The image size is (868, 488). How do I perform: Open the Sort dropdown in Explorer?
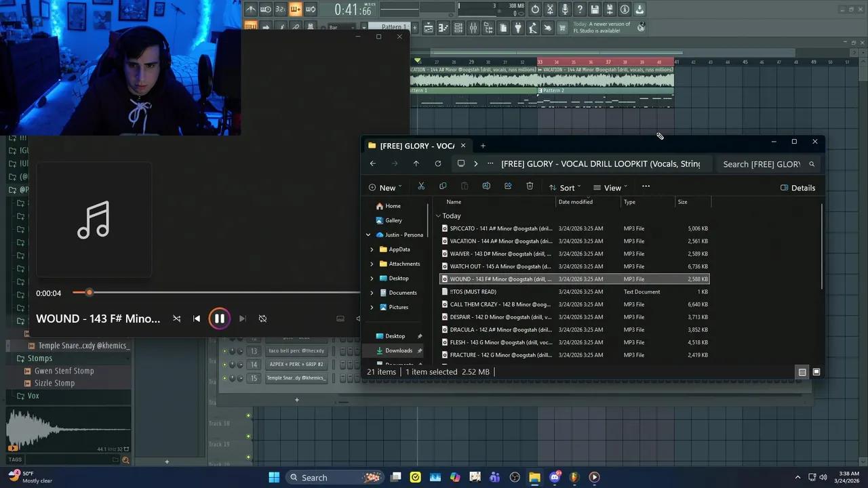point(567,187)
